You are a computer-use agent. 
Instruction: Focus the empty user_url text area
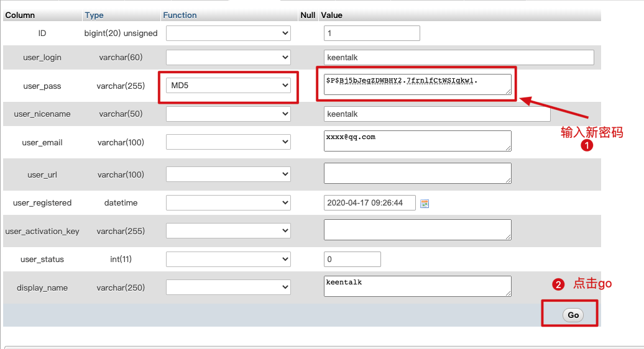pos(417,173)
